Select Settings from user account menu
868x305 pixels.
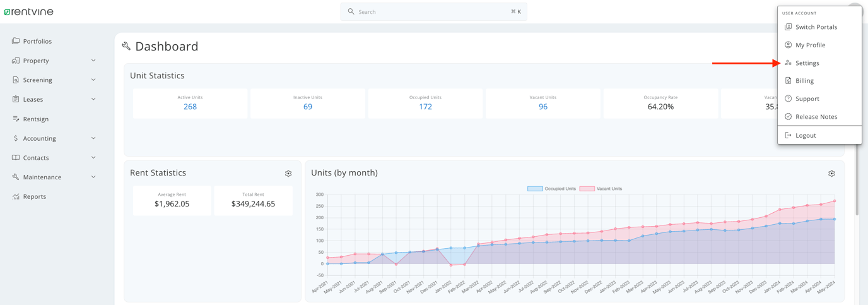point(807,63)
